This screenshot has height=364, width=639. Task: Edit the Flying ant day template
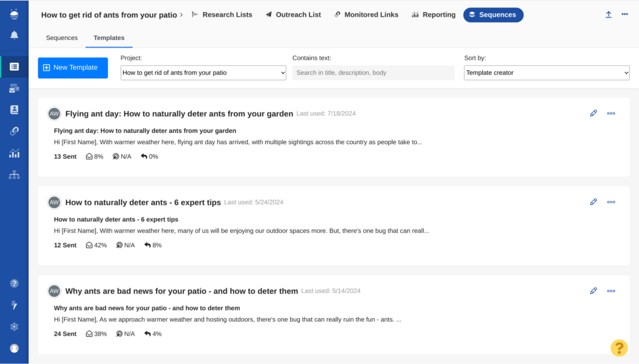pos(593,113)
